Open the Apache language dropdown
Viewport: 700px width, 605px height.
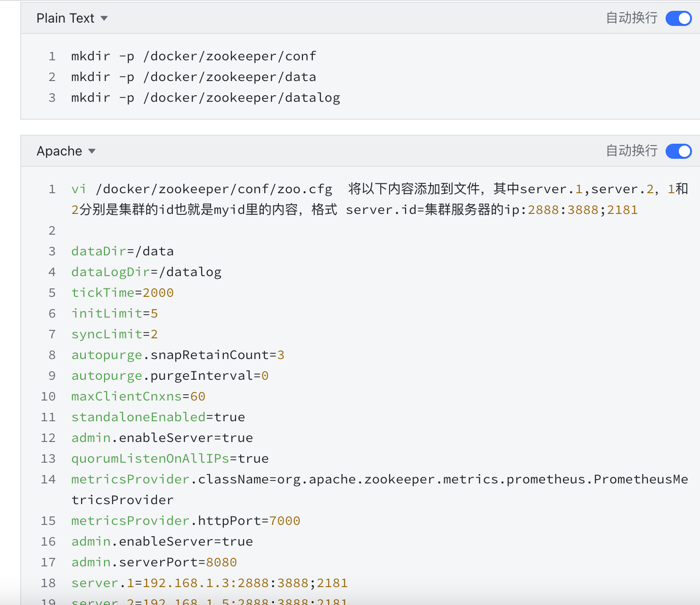[x=66, y=151]
